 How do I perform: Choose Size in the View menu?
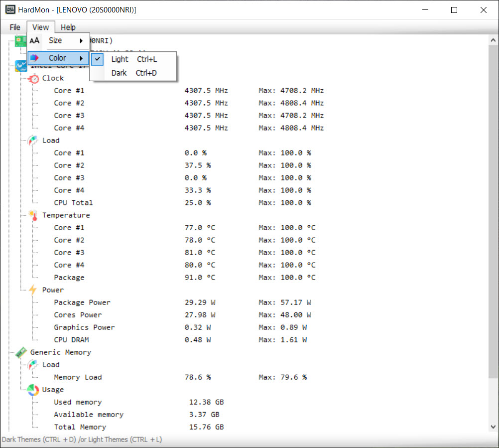point(59,40)
